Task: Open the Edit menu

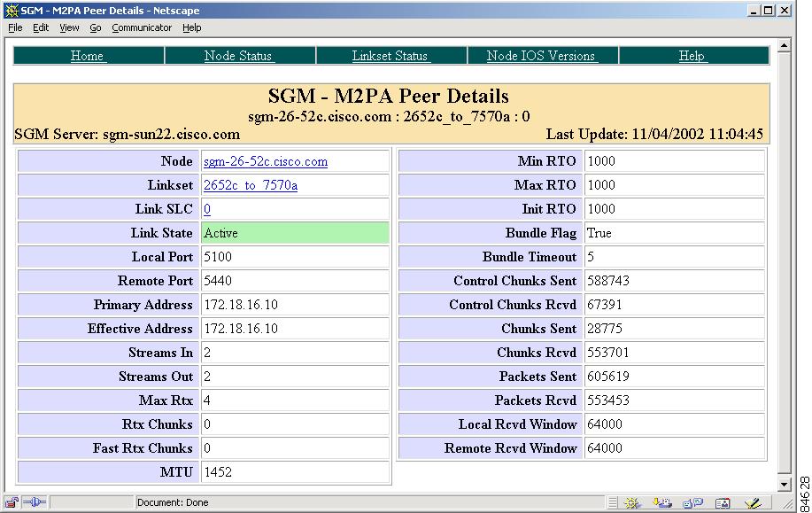Action: coord(41,27)
